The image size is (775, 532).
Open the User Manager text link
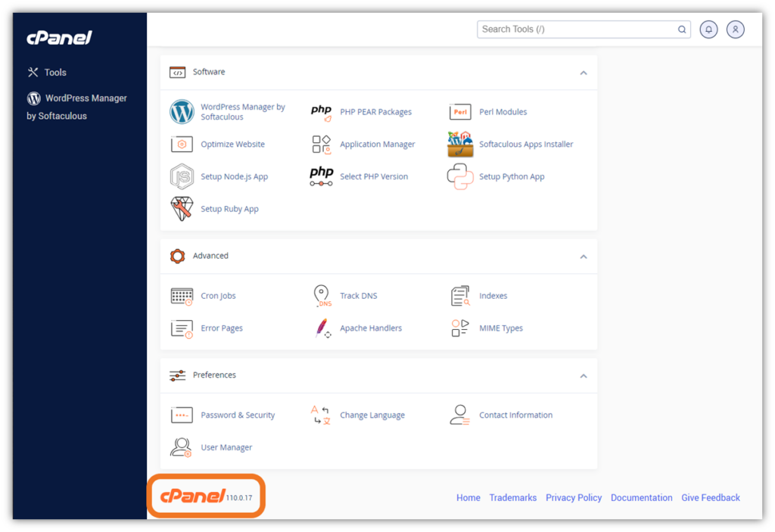pos(226,447)
